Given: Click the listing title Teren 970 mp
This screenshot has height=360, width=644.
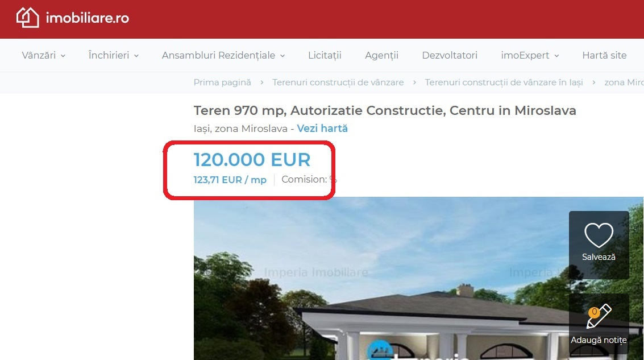Looking at the screenshot, I should point(385,110).
